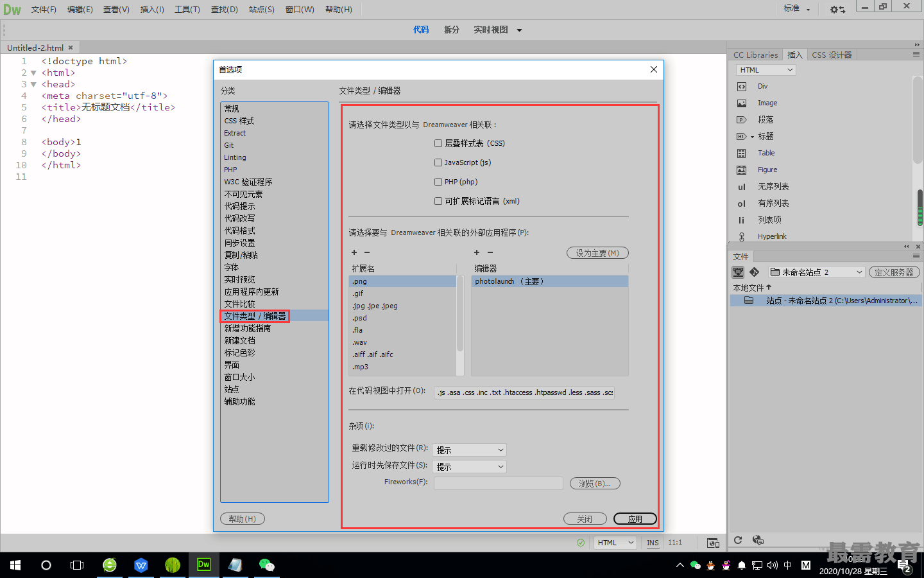Click the 应用 apply button

pyautogui.click(x=635, y=519)
